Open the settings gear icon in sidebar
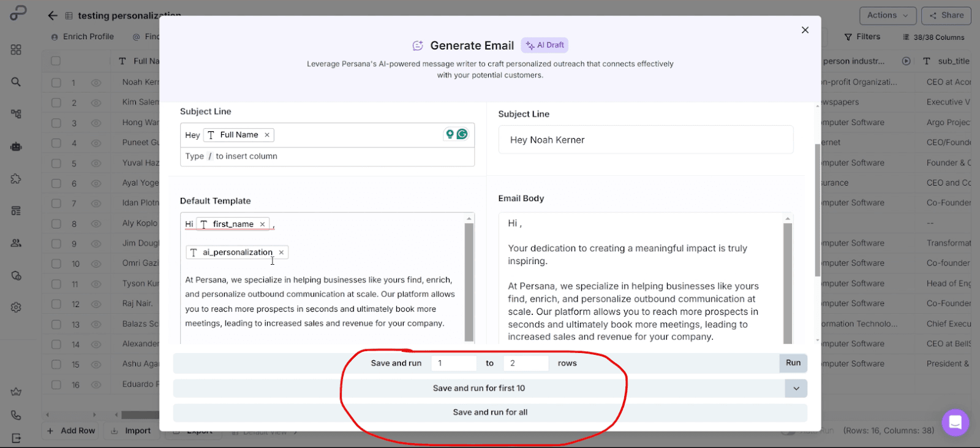980x448 pixels. pyautogui.click(x=16, y=308)
